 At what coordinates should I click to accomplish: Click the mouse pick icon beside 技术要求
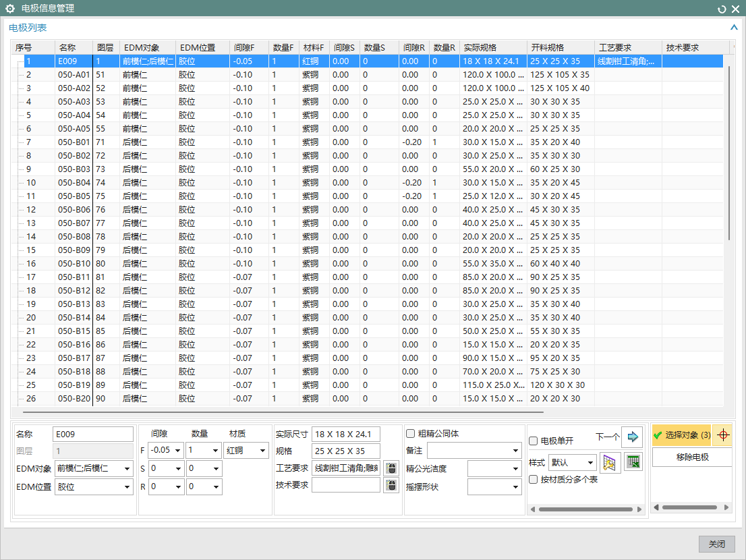(x=391, y=485)
